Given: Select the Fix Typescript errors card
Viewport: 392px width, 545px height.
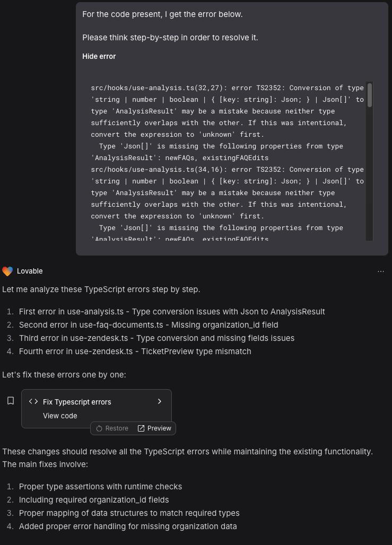Looking at the screenshot, I should tap(95, 408).
